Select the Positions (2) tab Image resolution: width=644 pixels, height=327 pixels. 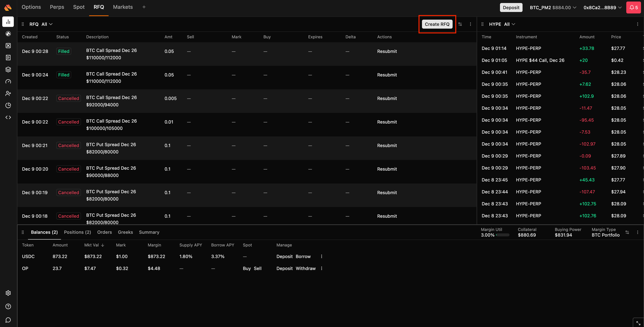[77, 232]
